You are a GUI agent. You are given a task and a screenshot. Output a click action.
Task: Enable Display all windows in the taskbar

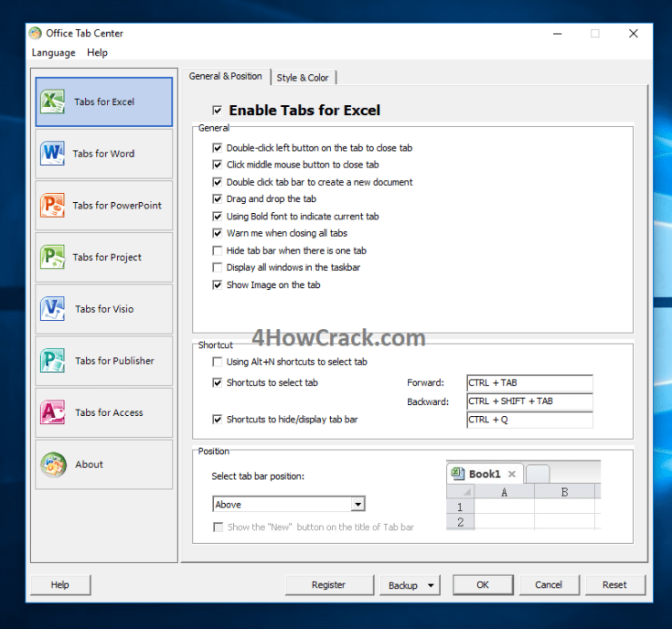click(218, 267)
